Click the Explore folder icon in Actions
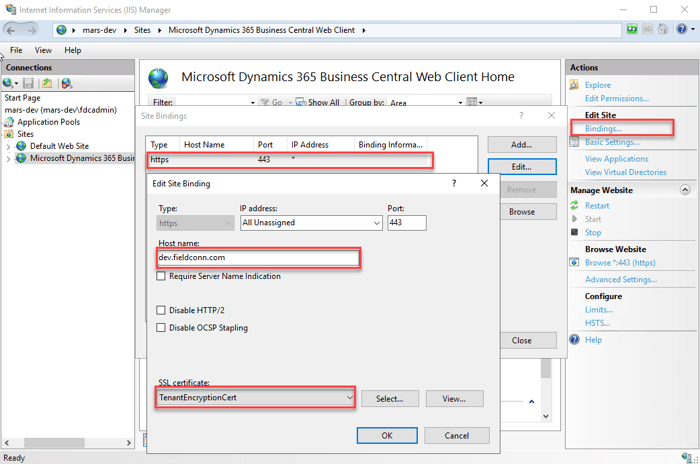The image size is (700, 464). 575,85
